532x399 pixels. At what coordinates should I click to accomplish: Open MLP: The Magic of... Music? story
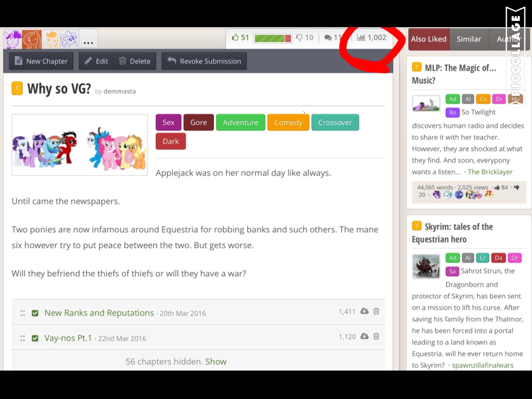click(454, 74)
